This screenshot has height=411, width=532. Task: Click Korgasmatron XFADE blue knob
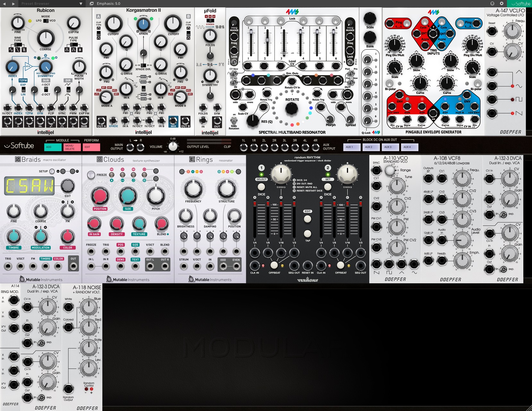(143, 24)
